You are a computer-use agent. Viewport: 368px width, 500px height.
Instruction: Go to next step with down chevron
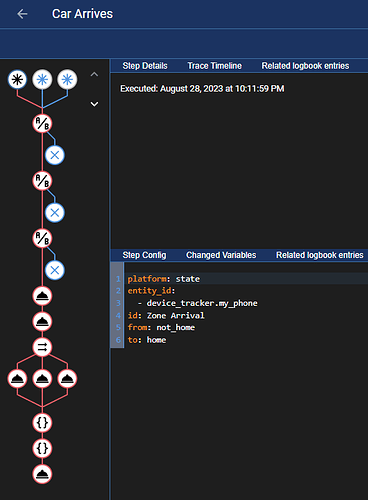coord(94,104)
